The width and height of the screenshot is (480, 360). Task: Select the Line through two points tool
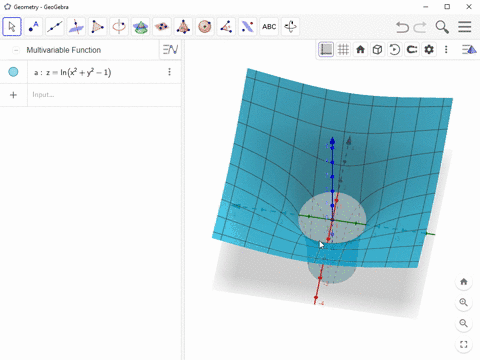[x=55, y=27]
